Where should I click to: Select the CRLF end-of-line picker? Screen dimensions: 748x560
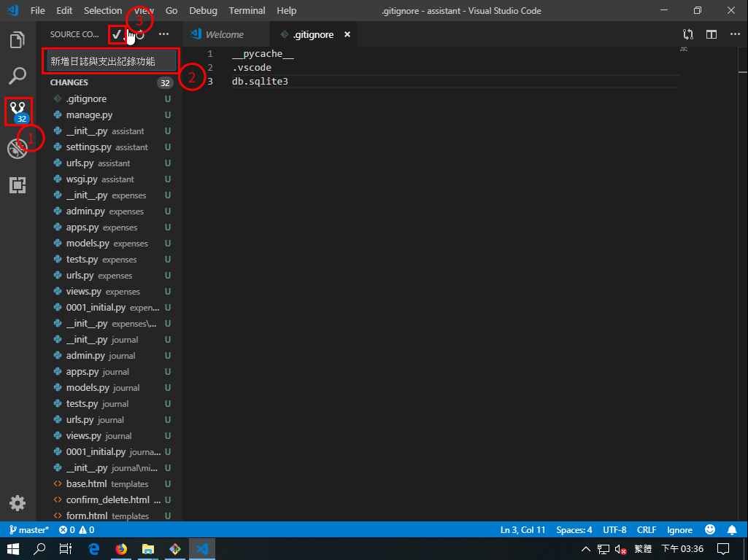point(647,530)
